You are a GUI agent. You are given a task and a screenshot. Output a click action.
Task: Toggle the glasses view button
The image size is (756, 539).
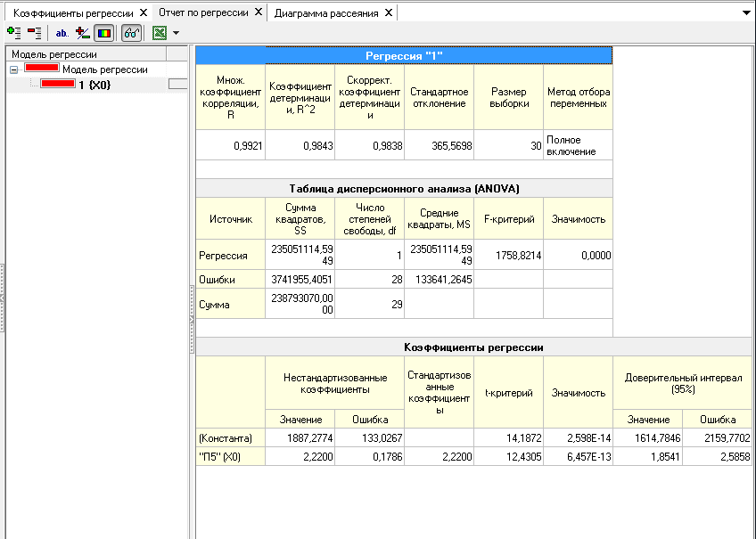(x=132, y=33)
